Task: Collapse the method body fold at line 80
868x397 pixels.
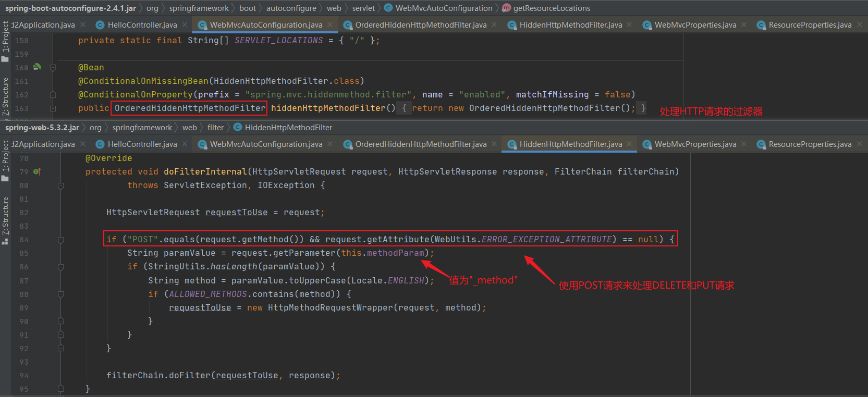Action: pos(61,185)
